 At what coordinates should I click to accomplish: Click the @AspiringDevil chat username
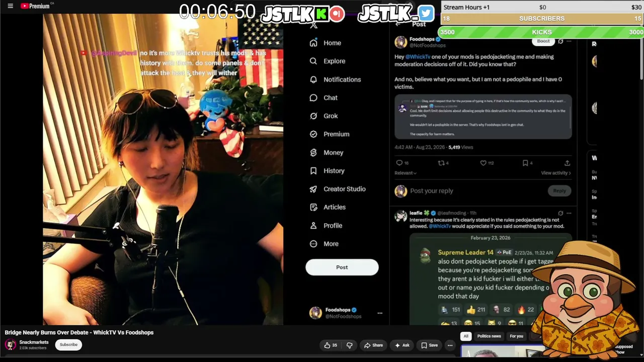tap(114, 53)
